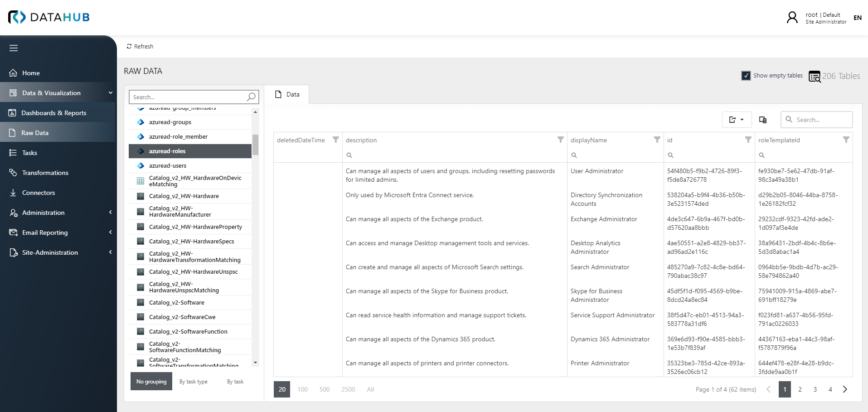Click the Transformations sidebar icon

[x=14, y=173]
